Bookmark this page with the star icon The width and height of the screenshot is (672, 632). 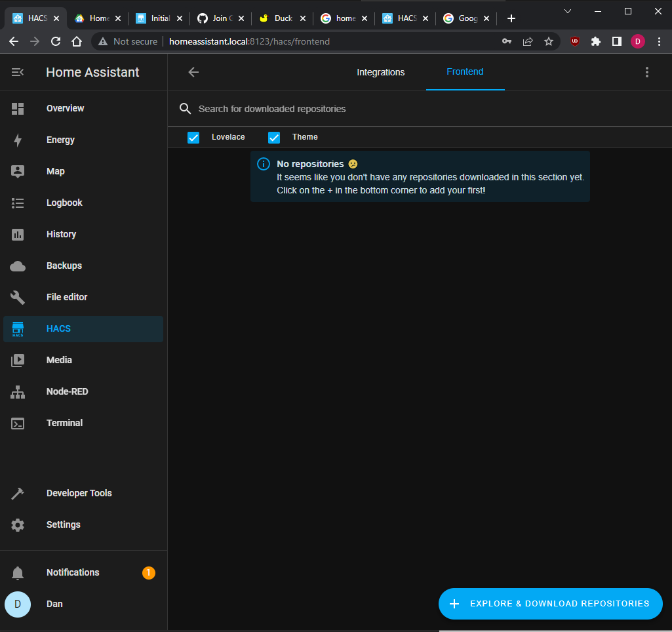pos(549,41)
